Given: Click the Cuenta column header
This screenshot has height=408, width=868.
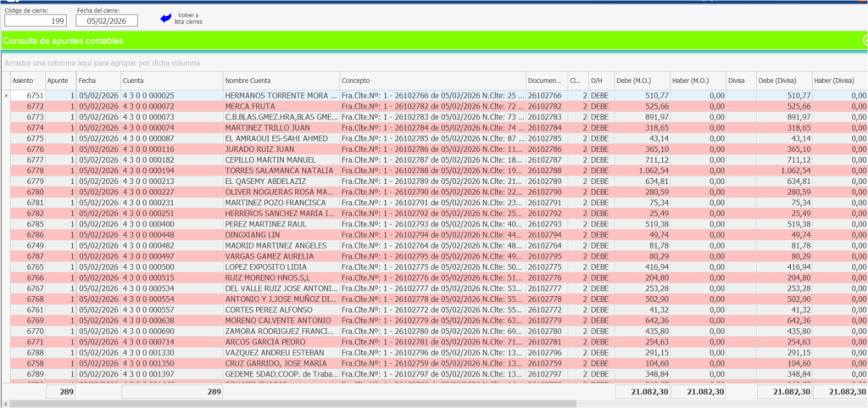Looking at the screenshot, I should tap(170, 80).
